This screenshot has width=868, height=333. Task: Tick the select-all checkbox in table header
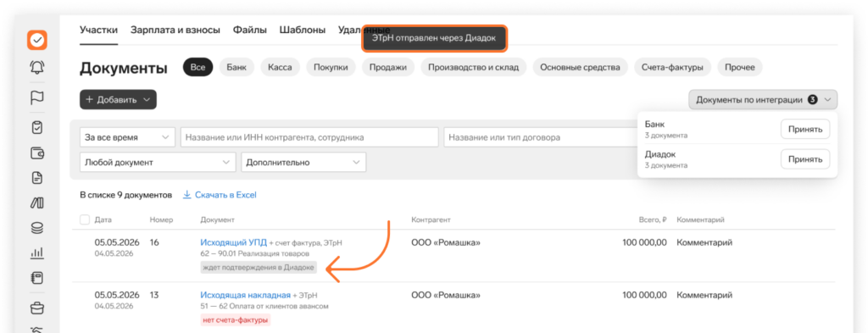click(x=85, y=220)
